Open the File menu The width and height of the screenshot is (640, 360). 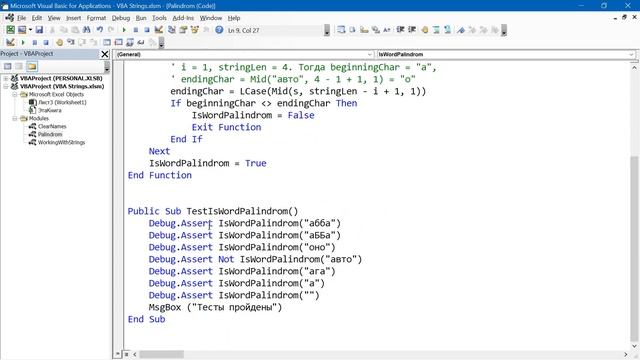(21, 18)
